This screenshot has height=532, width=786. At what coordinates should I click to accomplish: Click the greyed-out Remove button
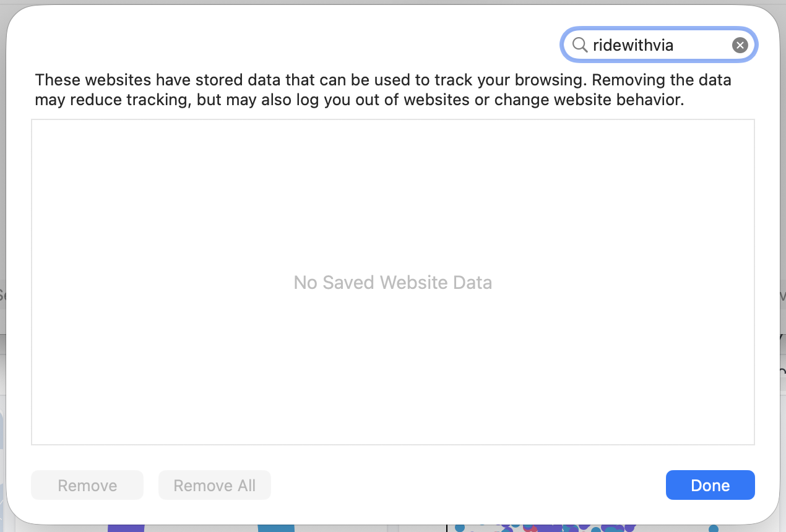pyautogui.click(x=87, y=485)
